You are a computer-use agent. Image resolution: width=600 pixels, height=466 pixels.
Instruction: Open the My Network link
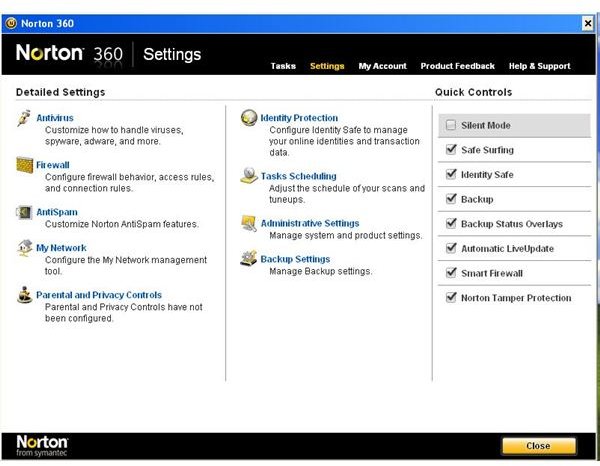coord(61,248)
